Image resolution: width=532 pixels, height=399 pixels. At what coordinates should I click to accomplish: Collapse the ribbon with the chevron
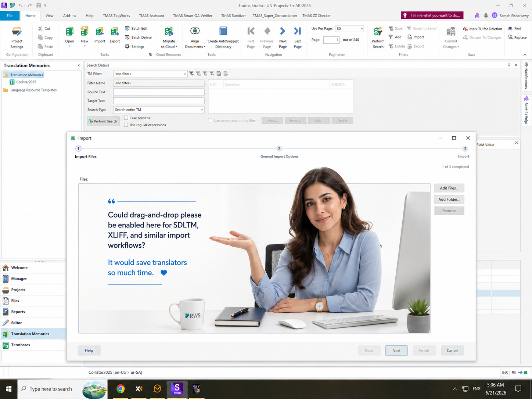pos(525,55)
